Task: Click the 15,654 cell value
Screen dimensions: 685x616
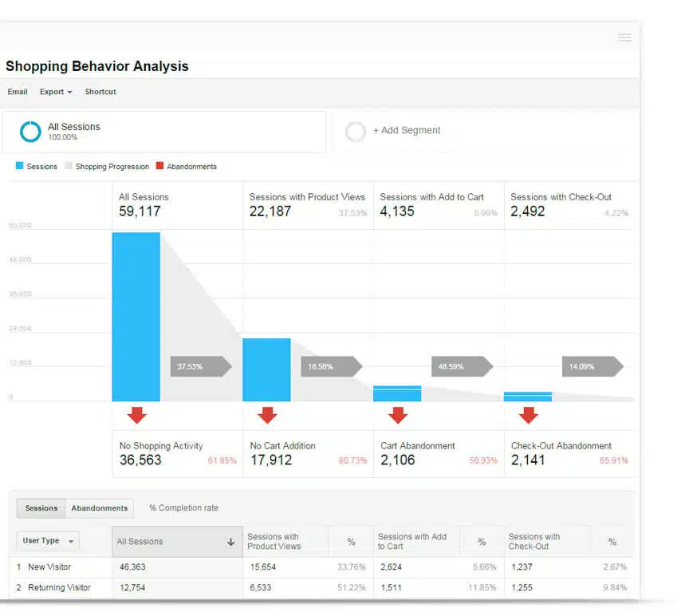Action: [263, 567]
